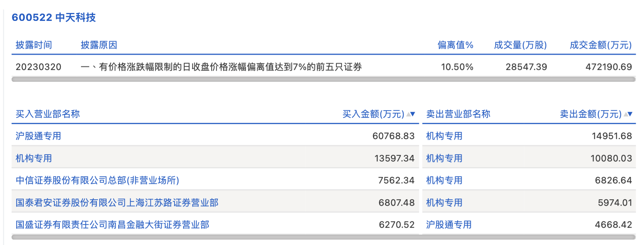Open 国泰君安上海江苏路证券营业部 link

117,203
